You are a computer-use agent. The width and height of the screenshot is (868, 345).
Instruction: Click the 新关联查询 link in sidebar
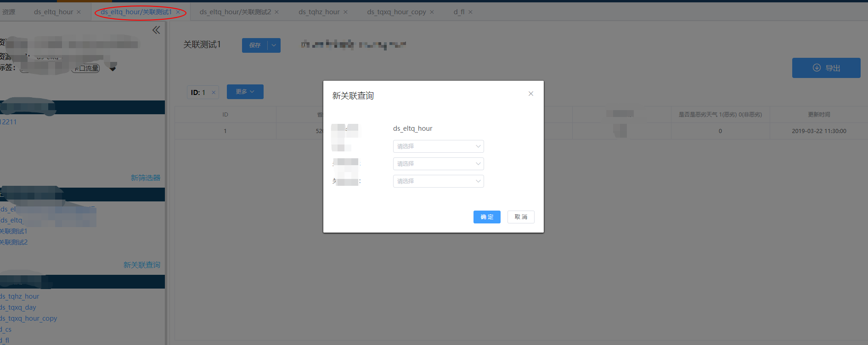(x=142, y=265)
